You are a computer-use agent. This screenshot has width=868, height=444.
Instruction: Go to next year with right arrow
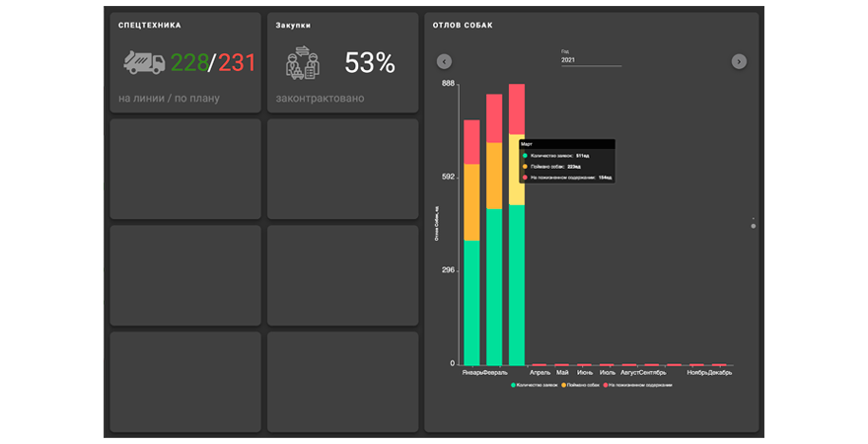pyautogui.click(x=739, y=61)
